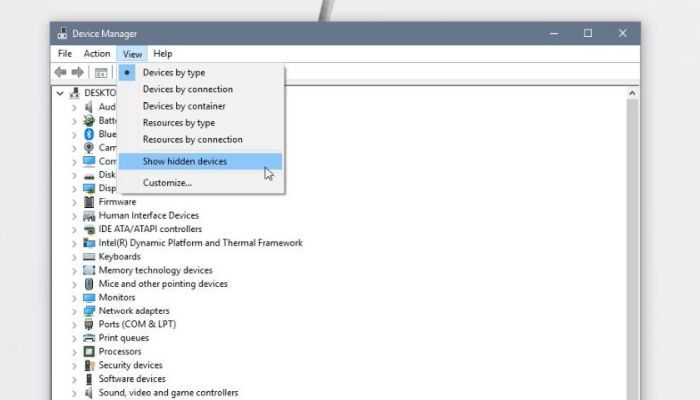Image resolution: width=700 pixels, height=400 pixels.
Task: Click the Print queues icon
Action: coord(89,338)
